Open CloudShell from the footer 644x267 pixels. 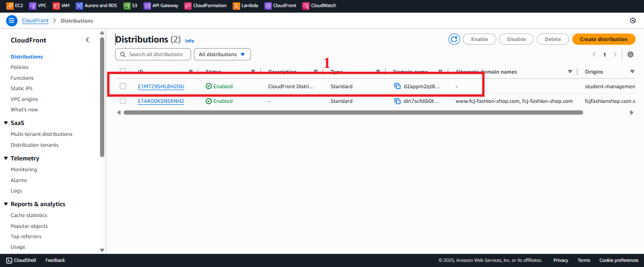(22, 260)
